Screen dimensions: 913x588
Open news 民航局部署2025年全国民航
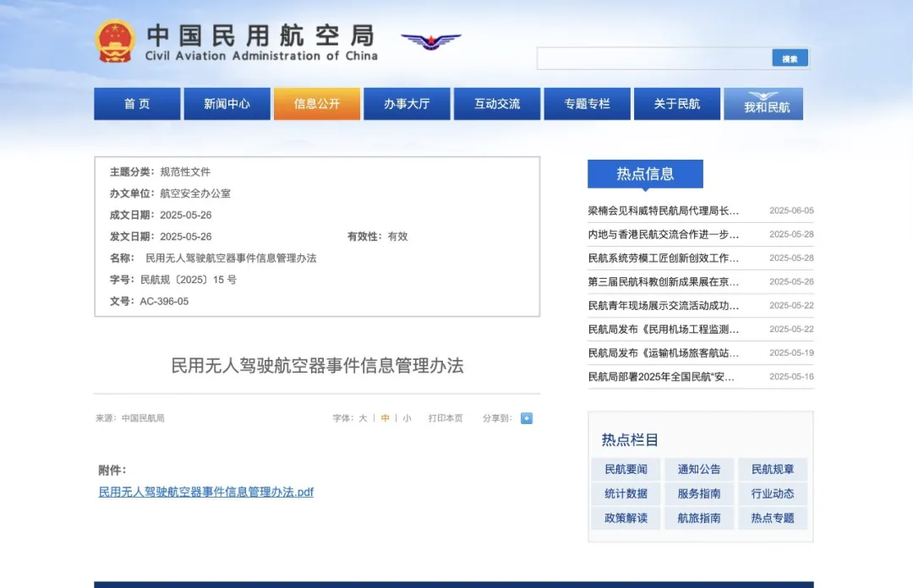click(661, 377)
